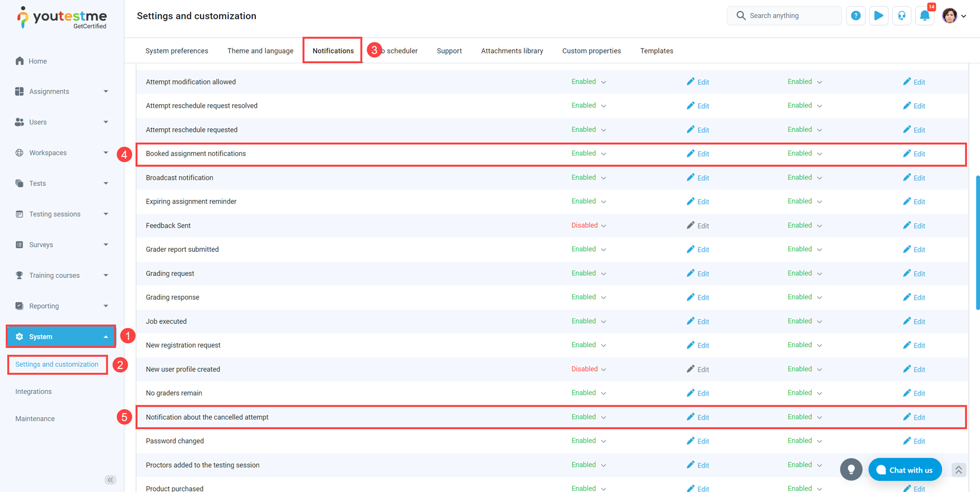Click the scroll-to-top double arrow icon

point(958,470)
